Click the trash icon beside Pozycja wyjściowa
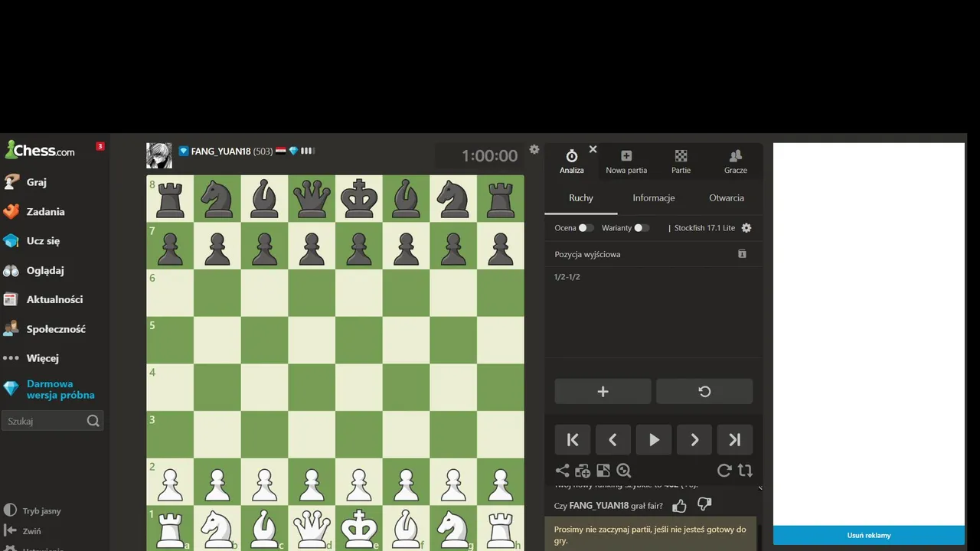The image size is (980, 551). [742, 253]
